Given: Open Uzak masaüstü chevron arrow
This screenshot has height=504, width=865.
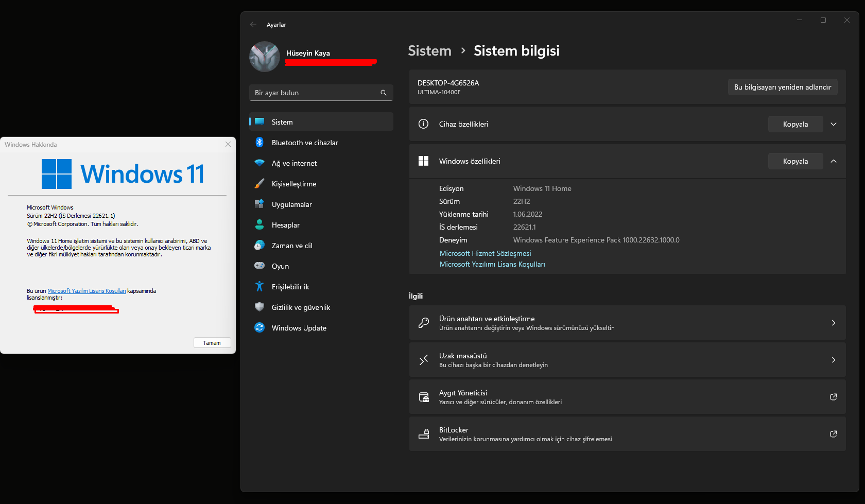Looking at the screenshot, I should point(834,360).
